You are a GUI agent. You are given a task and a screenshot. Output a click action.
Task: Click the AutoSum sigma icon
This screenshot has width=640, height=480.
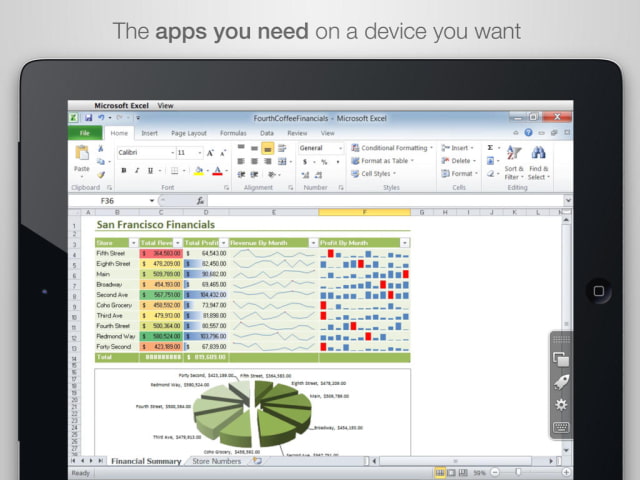(490, 148)
